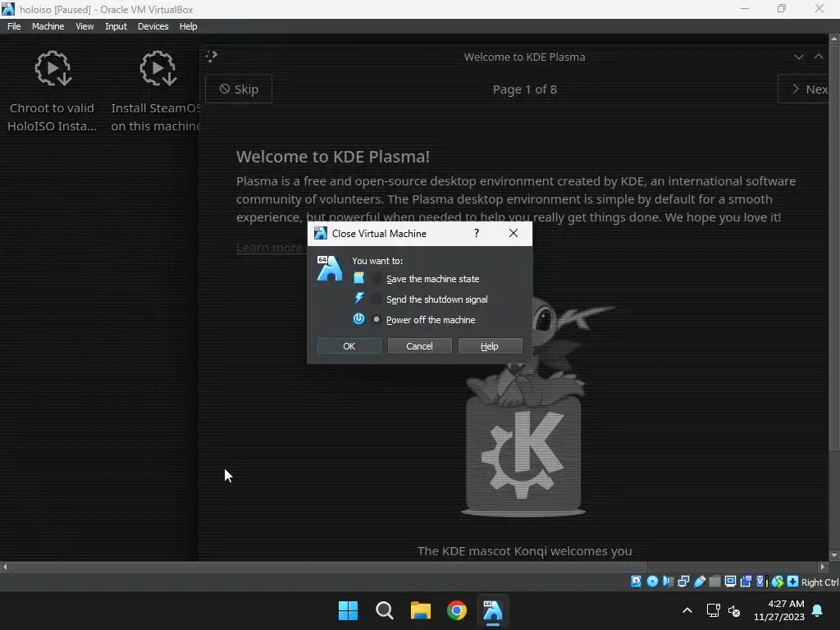Click the Page 1 of 8 label
Image resolution: width=840 pixels, height=630 pixels.
524,89
